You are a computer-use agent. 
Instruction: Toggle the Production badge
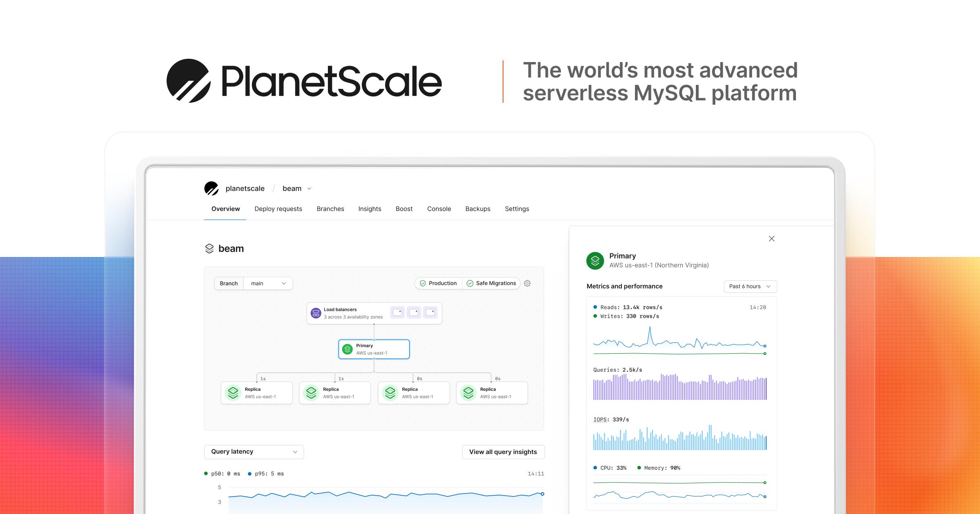click(x=438, y=283)
